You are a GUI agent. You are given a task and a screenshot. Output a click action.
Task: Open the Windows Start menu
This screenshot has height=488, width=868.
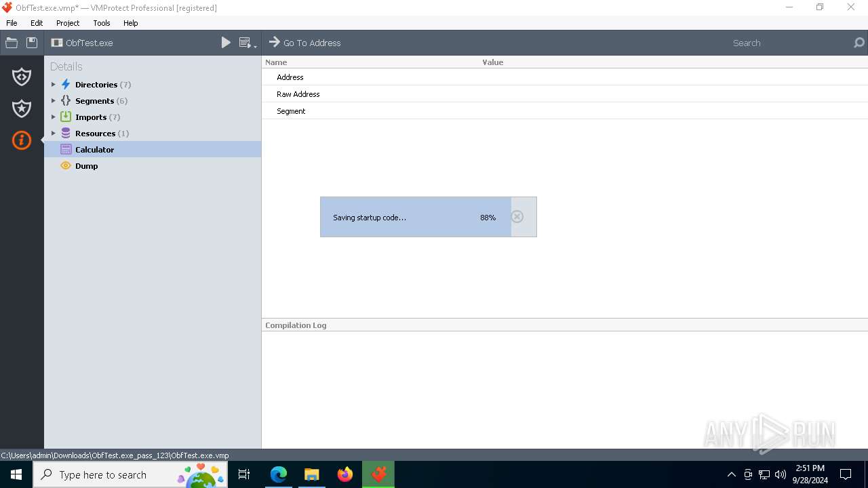click(x=16, y=474)
